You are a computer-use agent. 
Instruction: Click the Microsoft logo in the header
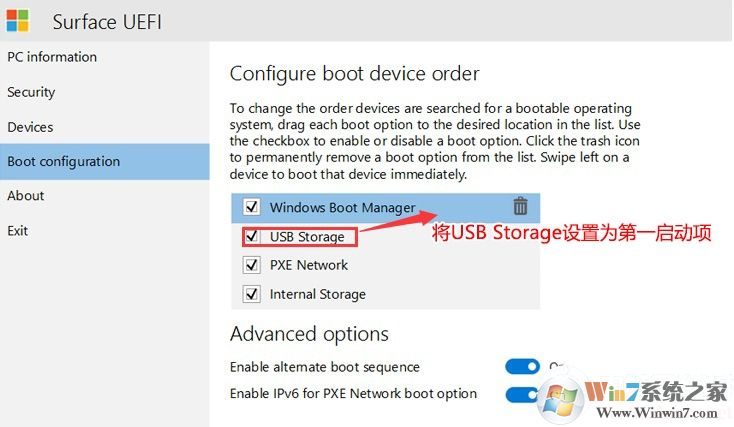click(x=17, y=20)
